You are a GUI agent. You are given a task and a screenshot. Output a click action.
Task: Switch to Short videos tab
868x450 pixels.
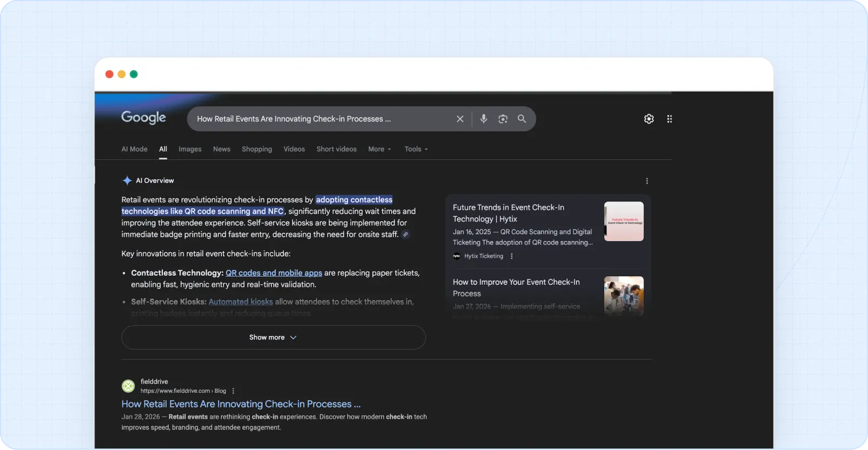336,149
